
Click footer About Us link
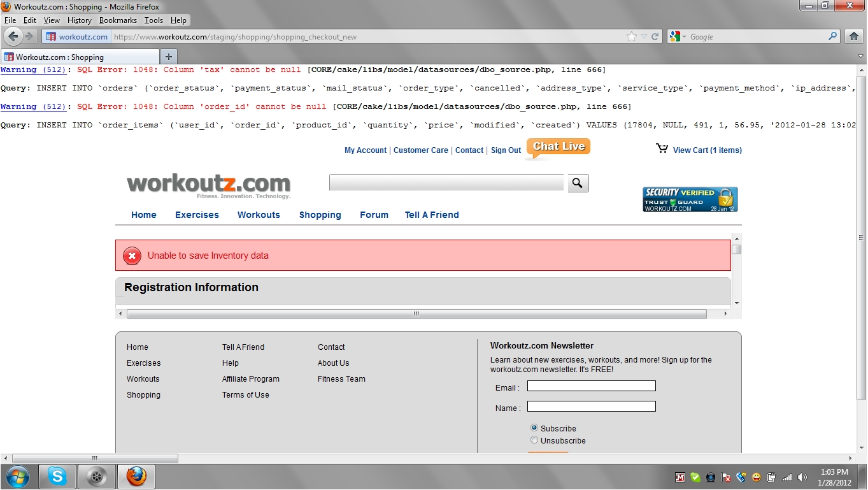click(x=334, y=363)
